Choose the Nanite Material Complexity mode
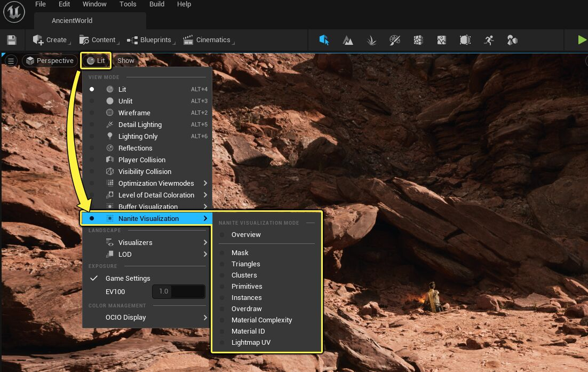 (x=267, y=320)
